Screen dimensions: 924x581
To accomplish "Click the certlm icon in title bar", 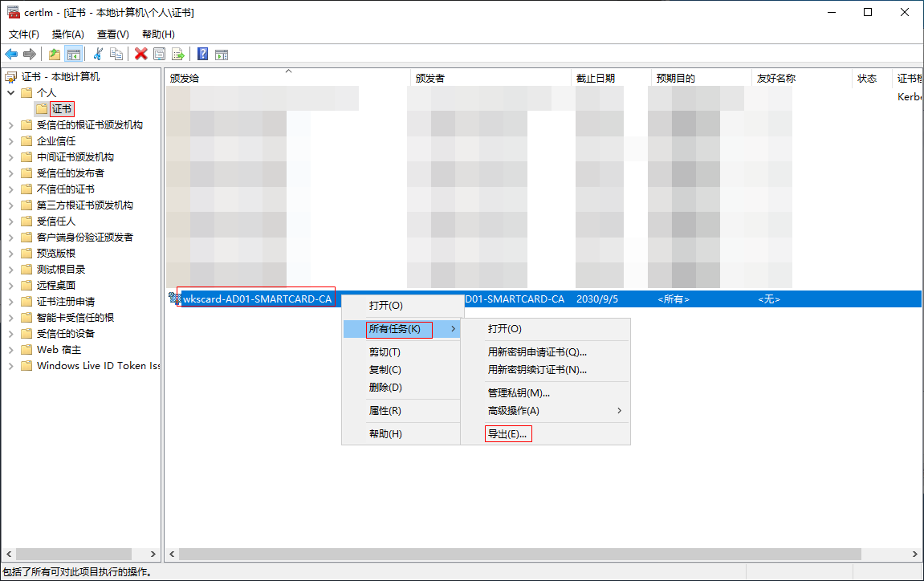I will tap(13, 12).
